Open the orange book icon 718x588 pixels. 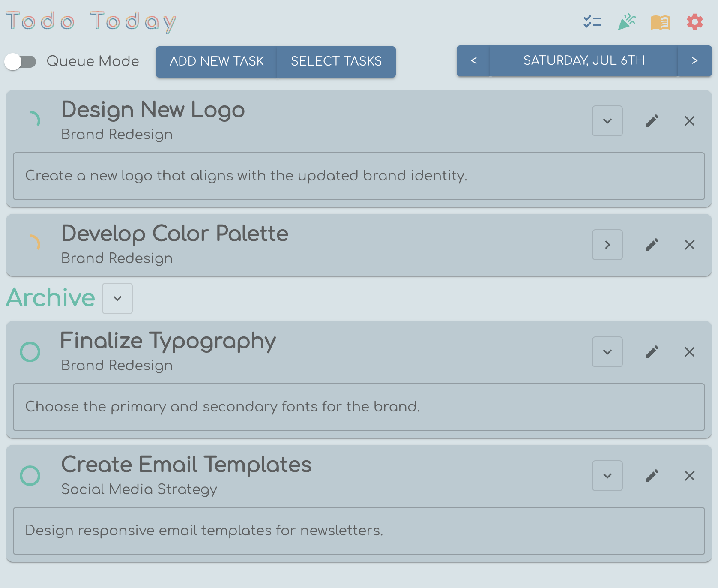[661, 22]
